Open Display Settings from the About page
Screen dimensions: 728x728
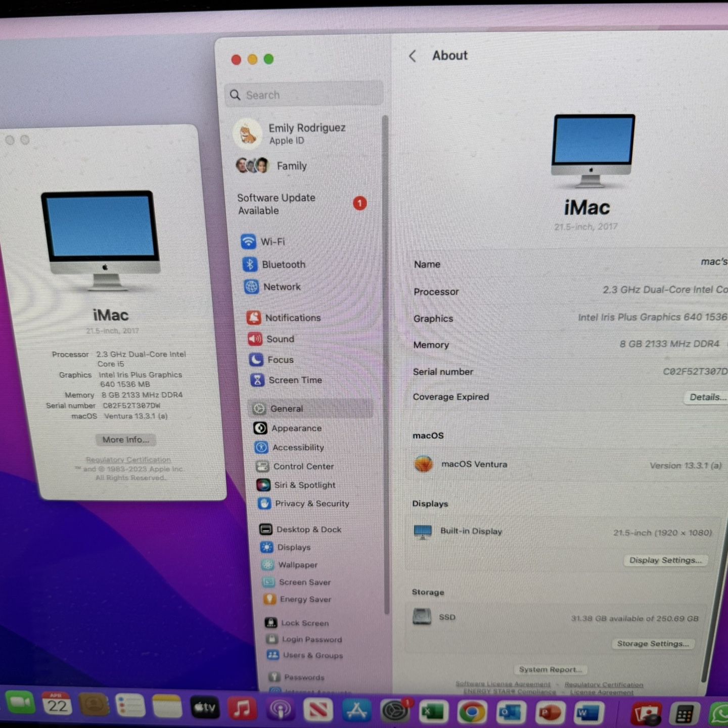665,560
